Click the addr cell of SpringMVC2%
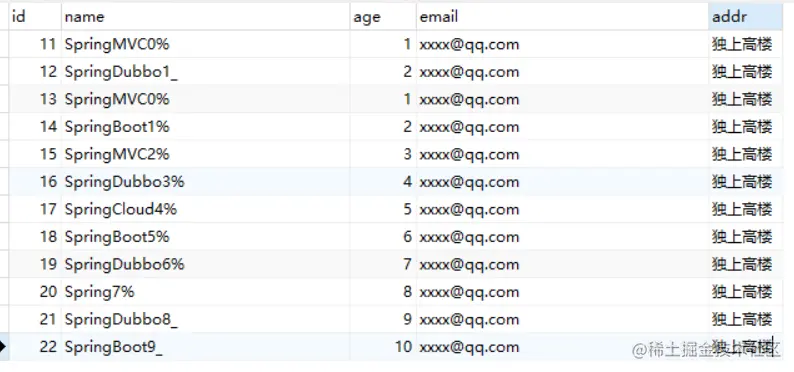The height and width of the screenshot is (372, 794). (746, 154)
